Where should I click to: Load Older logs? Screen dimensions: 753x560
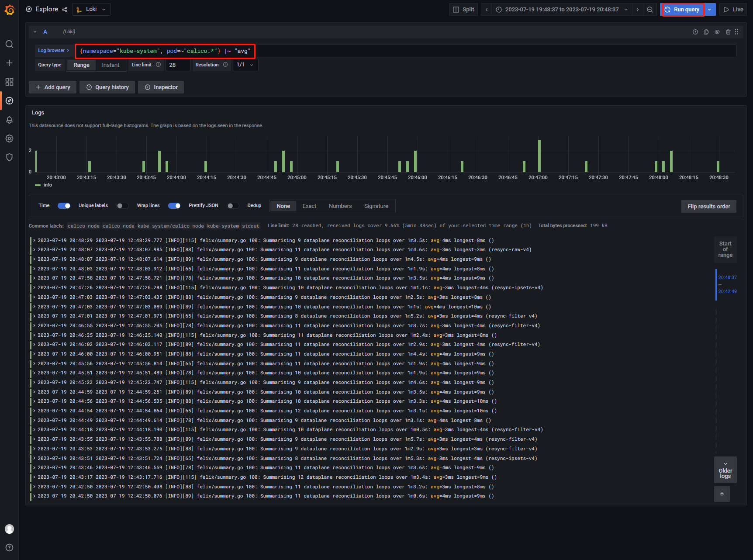[x=725, y=470]
